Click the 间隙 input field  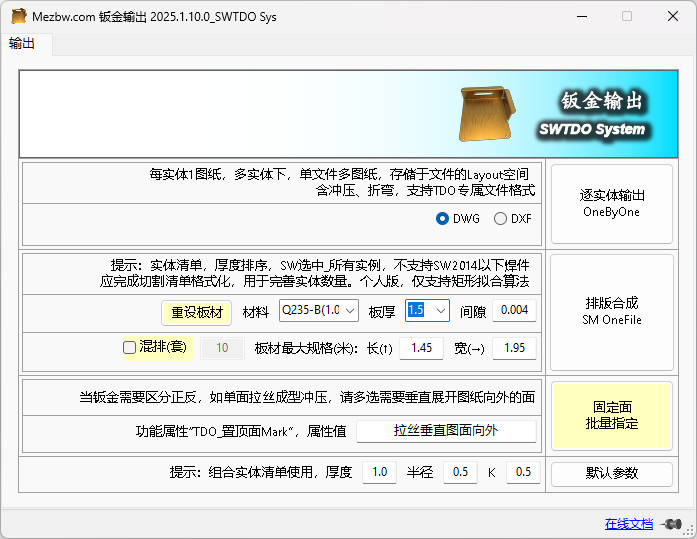coord(514,311)
